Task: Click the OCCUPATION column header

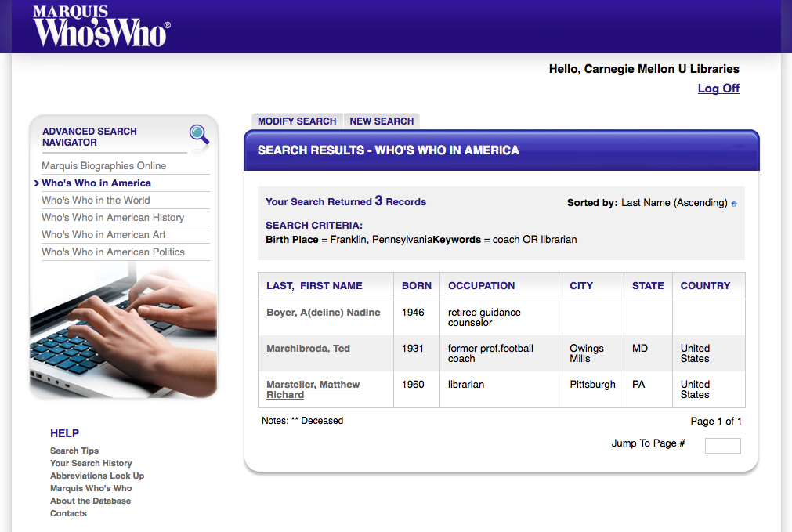Action: (x=481, y=286)
